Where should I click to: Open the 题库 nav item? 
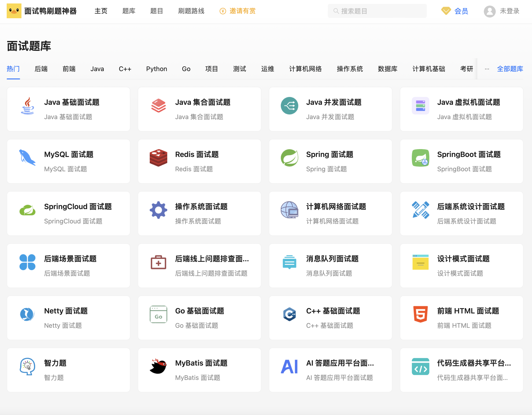point(129,11)
